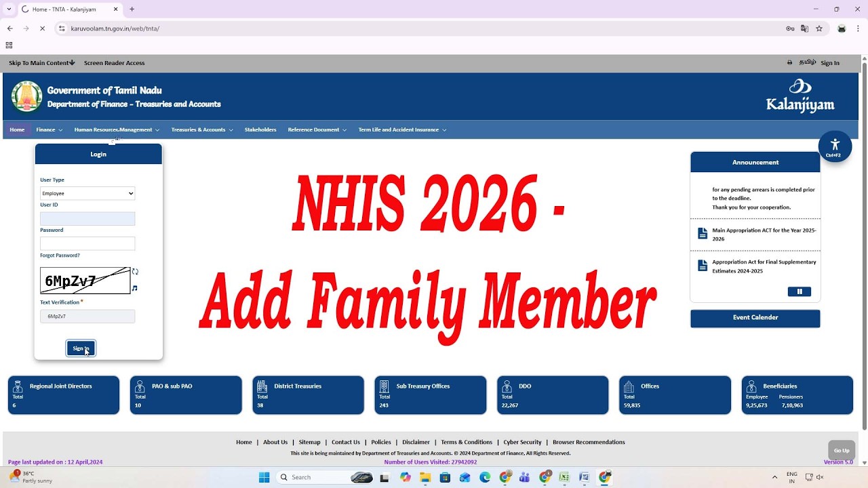The width and height of the screenshot is (868, 488).
Task: Open the Event Calender button
Action: pos(755,318)
